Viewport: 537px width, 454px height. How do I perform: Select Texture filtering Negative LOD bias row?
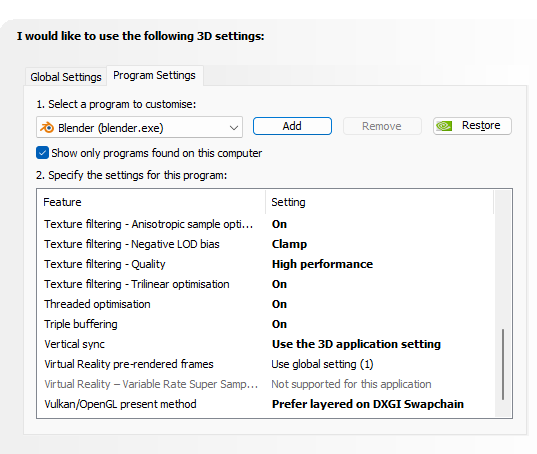click(265, 244)
